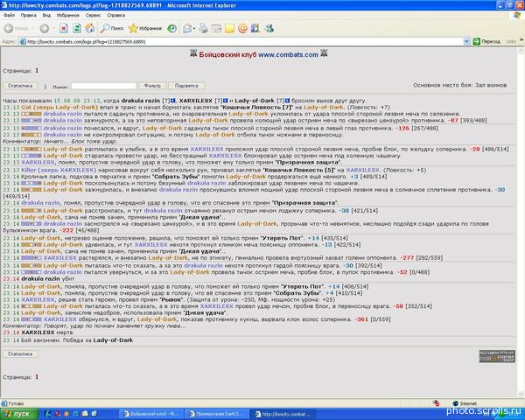Open the Файл menu
Viewport: 525px width, 420px height.
pyautogui.click(x=9, y=15)
